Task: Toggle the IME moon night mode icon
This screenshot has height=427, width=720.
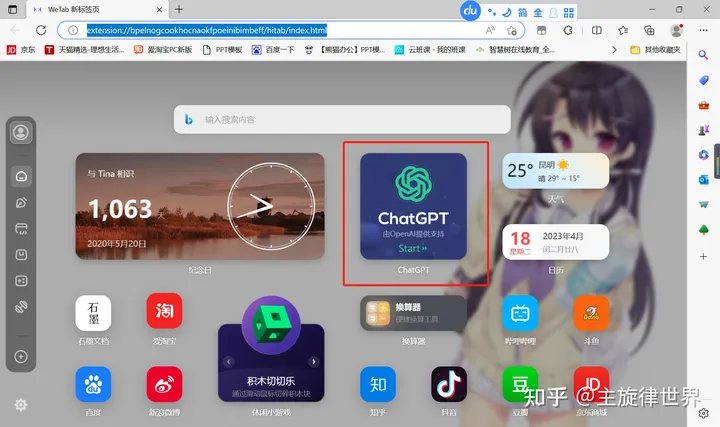Action: point(507,12)
